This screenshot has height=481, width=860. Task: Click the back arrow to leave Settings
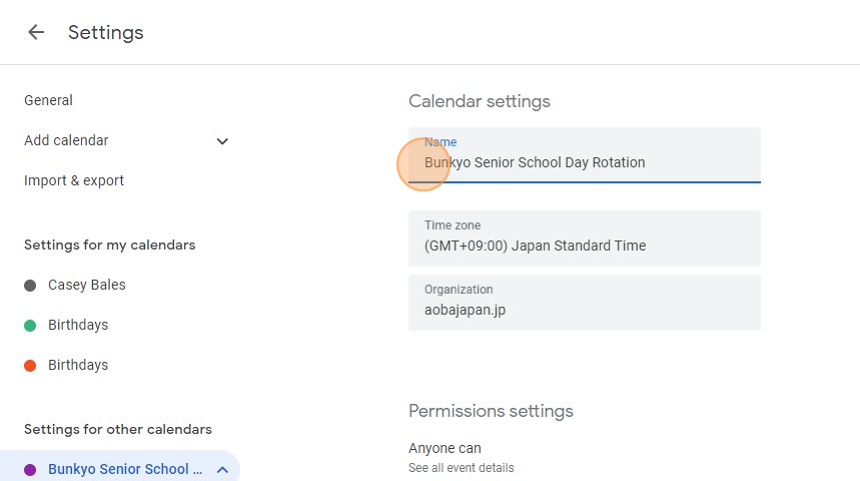(36, 32)
